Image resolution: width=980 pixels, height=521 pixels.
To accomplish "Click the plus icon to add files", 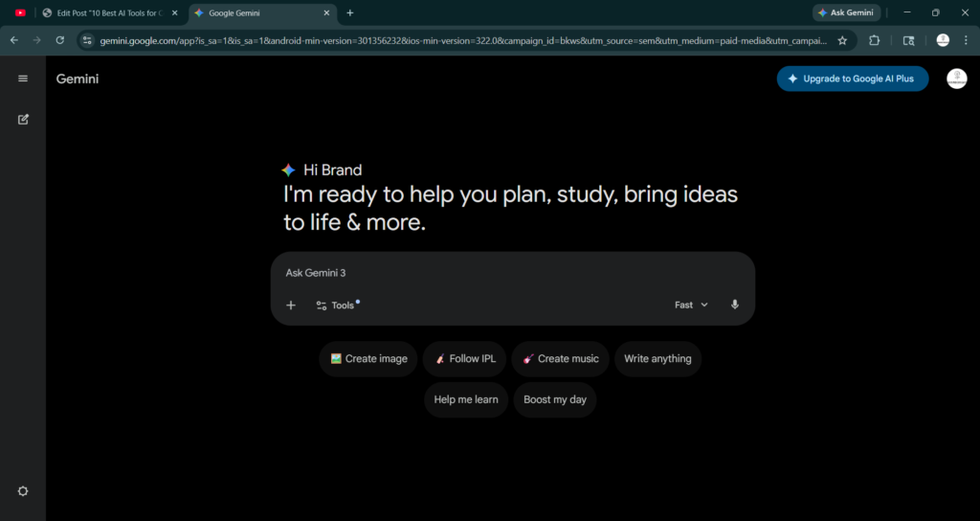I will pos(291,306).
